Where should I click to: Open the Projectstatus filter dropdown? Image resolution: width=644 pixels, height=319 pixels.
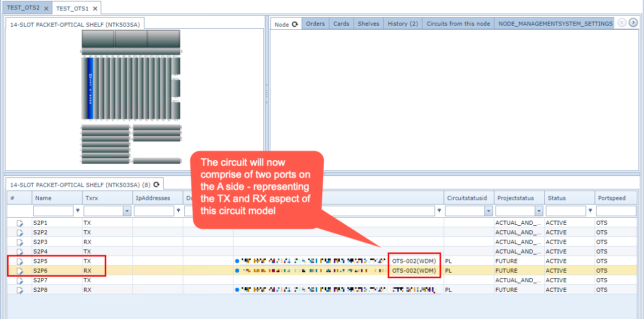click(539, 211)
